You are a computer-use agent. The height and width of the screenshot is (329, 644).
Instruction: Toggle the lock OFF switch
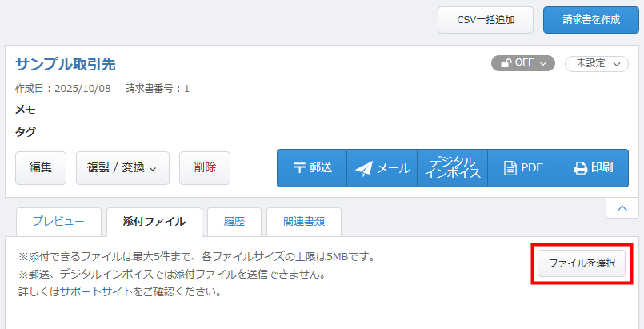[522, 63]
